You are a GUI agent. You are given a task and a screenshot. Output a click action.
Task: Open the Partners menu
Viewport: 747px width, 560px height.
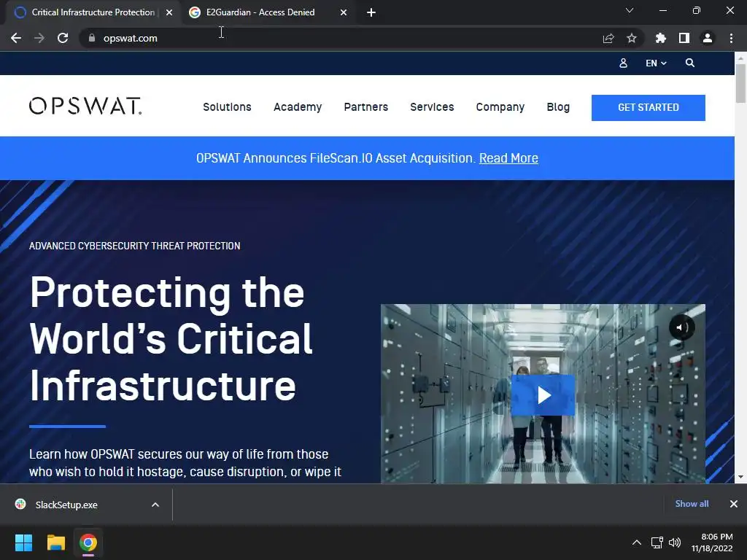click(x=366, y=107)
